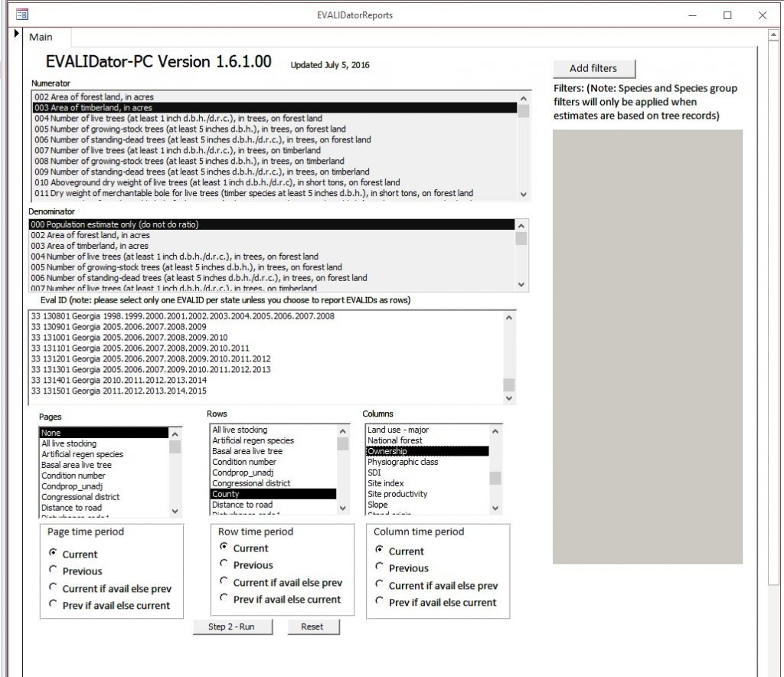Viewport: 784px width, 677px height.
Task: Close the EVALIDatorReports window
Action: [x=763, y=15]
